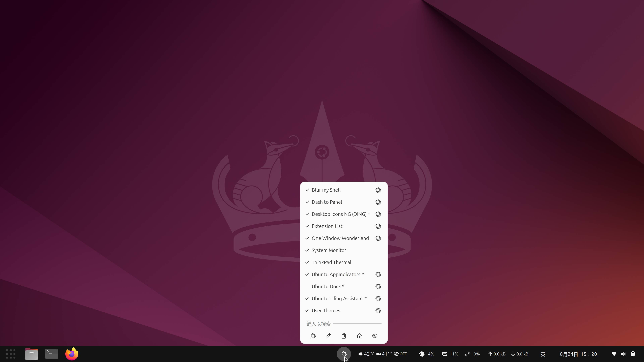
Task: Open One Window Wonderland settings gear
Action: pos(378,238)
